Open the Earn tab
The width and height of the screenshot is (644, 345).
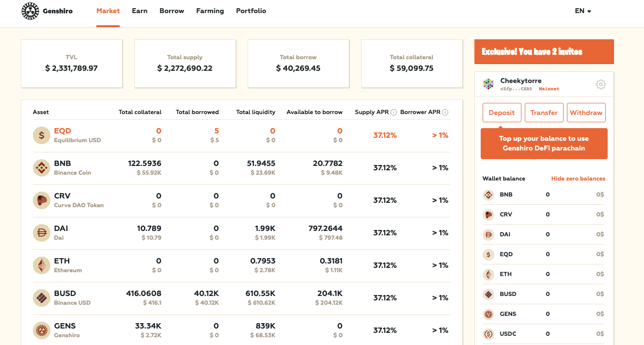140,11
